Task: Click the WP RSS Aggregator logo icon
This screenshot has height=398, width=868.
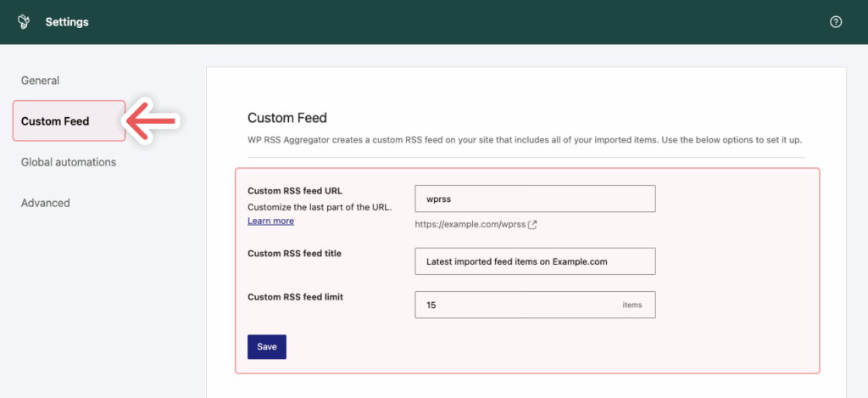Action: [x=24, y=22]
